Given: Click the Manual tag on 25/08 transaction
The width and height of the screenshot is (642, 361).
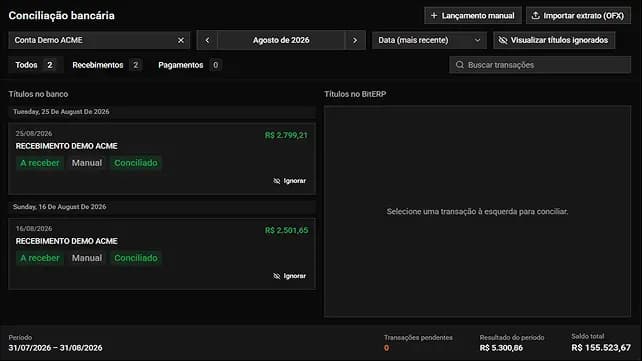Looking at the screenshot, I should (87, 163).
